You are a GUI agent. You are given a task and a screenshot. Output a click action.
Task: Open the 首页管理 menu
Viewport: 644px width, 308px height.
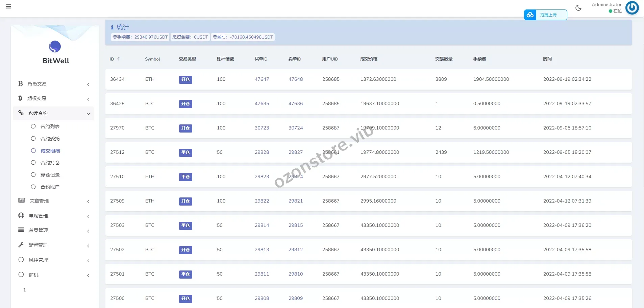coord(38,230)
